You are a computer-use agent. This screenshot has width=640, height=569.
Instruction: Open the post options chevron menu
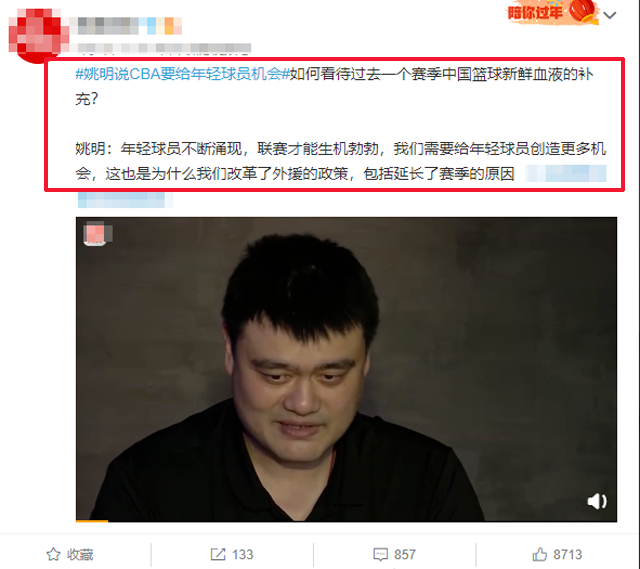[610, 15]
